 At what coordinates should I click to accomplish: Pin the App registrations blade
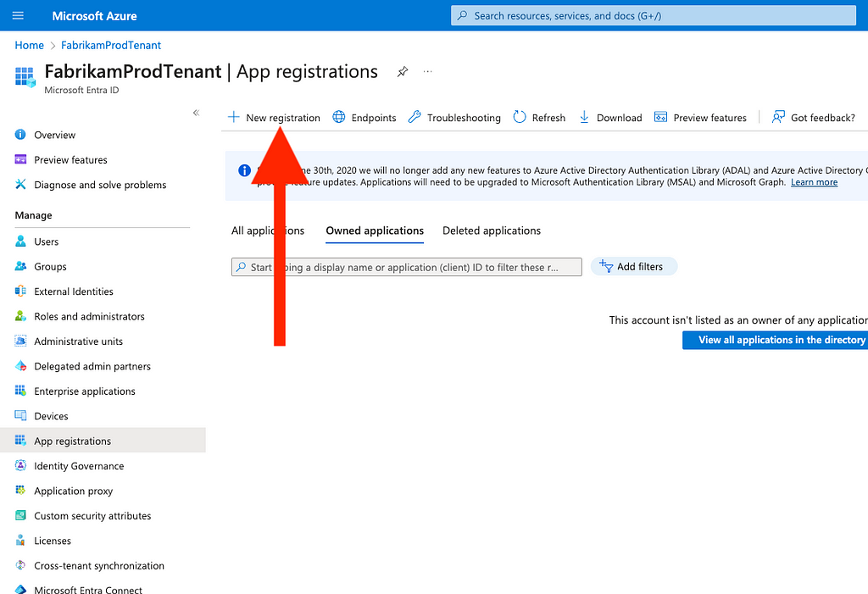(x=403, y=71)
